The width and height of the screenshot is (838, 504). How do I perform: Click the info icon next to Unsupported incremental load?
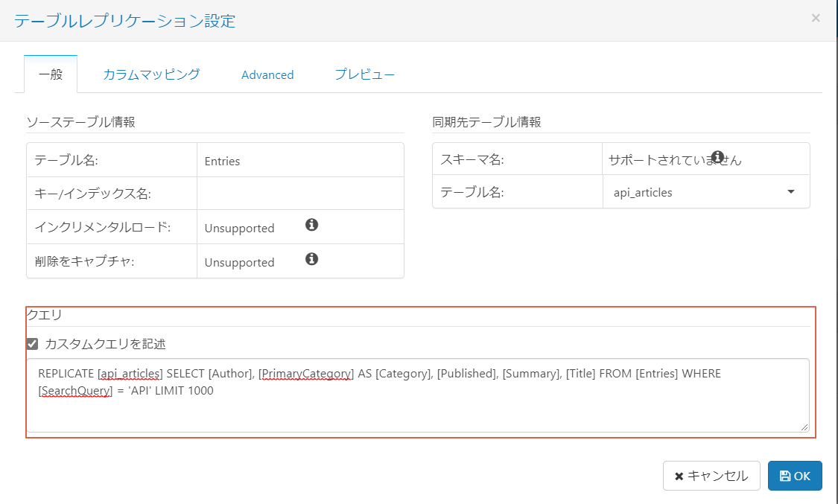311,223
